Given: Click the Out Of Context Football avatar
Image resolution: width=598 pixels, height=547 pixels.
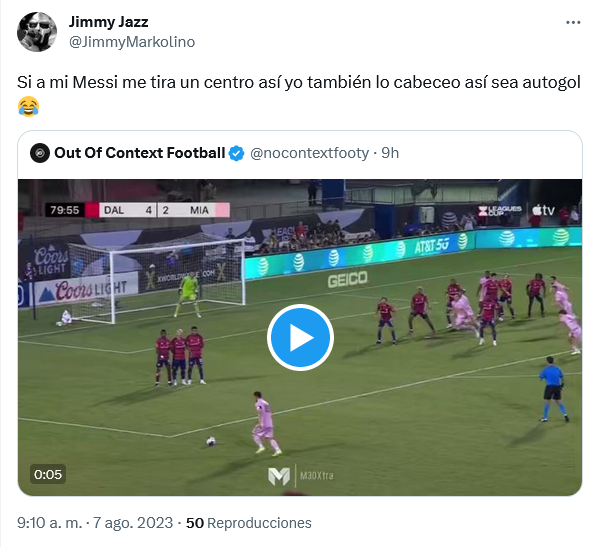Looking at the screenshot, I should pyautogui.click(x=40, y=153).
